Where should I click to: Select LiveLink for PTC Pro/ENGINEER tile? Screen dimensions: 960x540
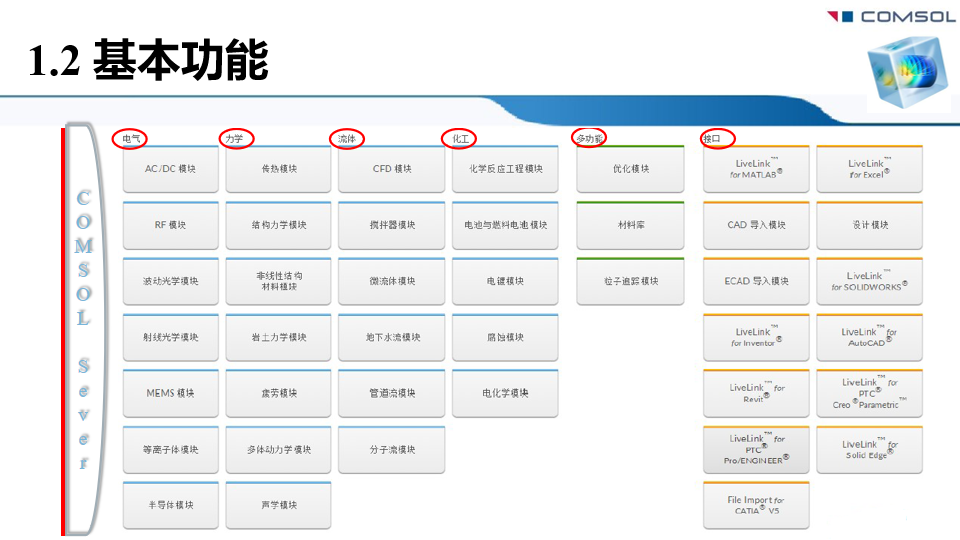[x=756, y=449]
